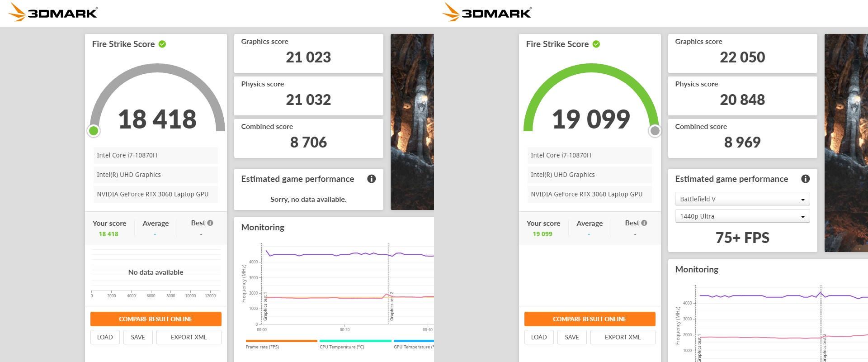Click SAVE in the right 3DMark window
The image size is (868, 362).
tap(572, 337)
